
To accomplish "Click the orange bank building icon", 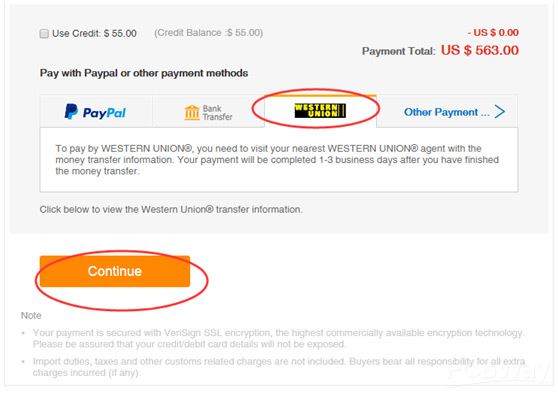I will click(x=192, y=112).
